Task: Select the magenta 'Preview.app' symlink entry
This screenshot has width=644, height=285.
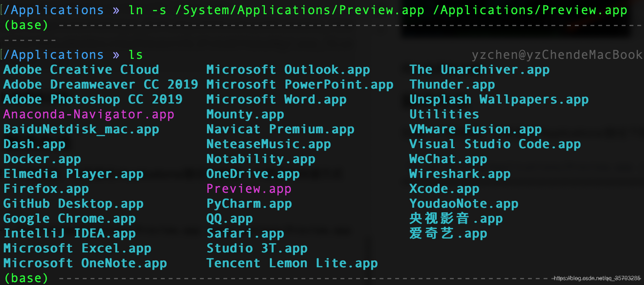Action: (249, 189)
